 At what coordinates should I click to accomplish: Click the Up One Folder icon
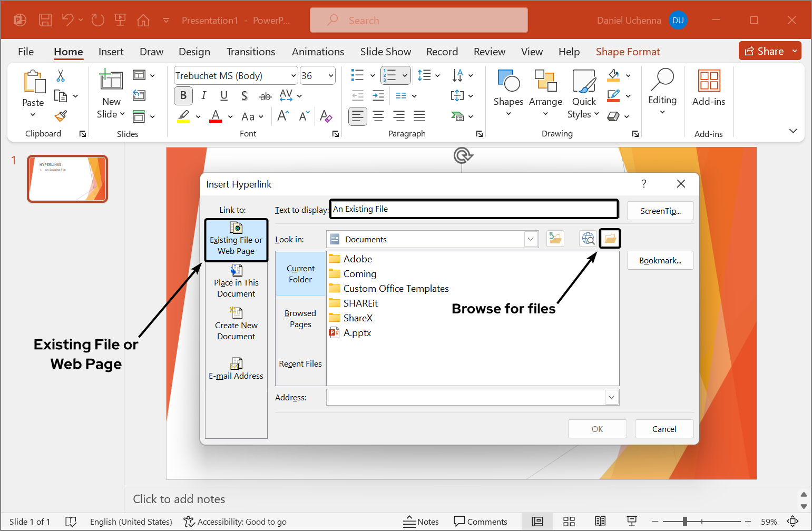pyautogui.click(x=555, y=239)
